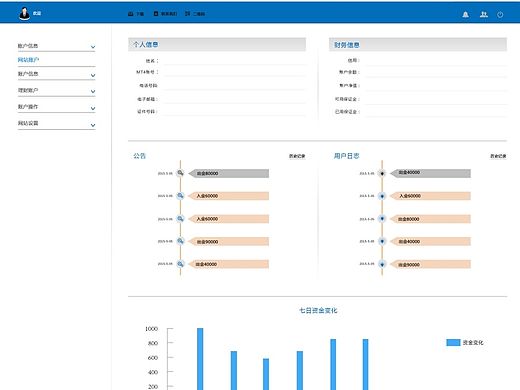
Task: Click the 账户净值 field label
Action: pos(349,85)
